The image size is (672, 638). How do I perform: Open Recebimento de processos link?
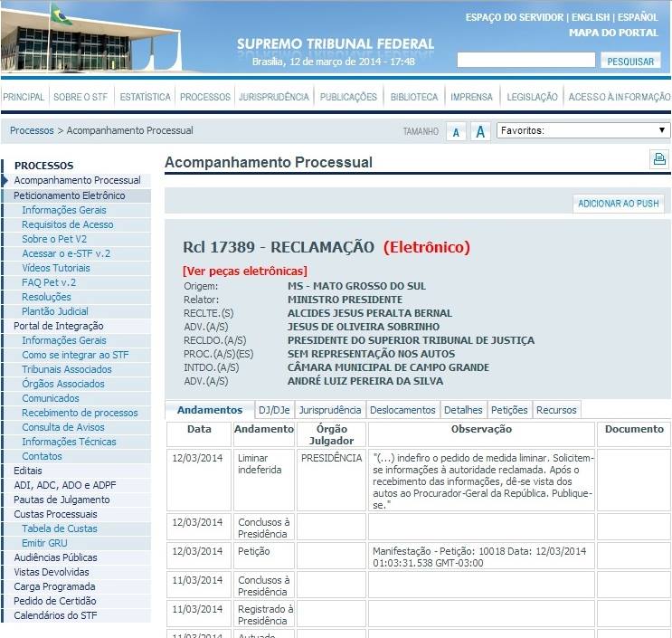pos(80,413)
